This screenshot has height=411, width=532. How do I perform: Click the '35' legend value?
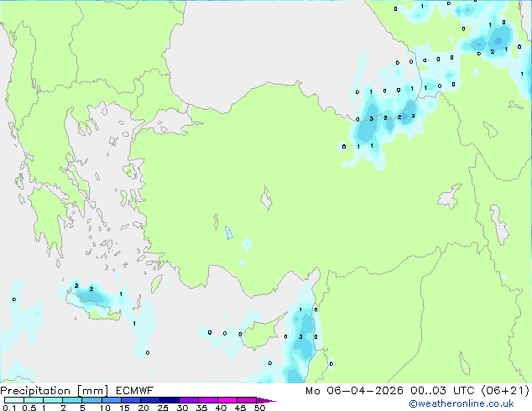click(201, 408)
